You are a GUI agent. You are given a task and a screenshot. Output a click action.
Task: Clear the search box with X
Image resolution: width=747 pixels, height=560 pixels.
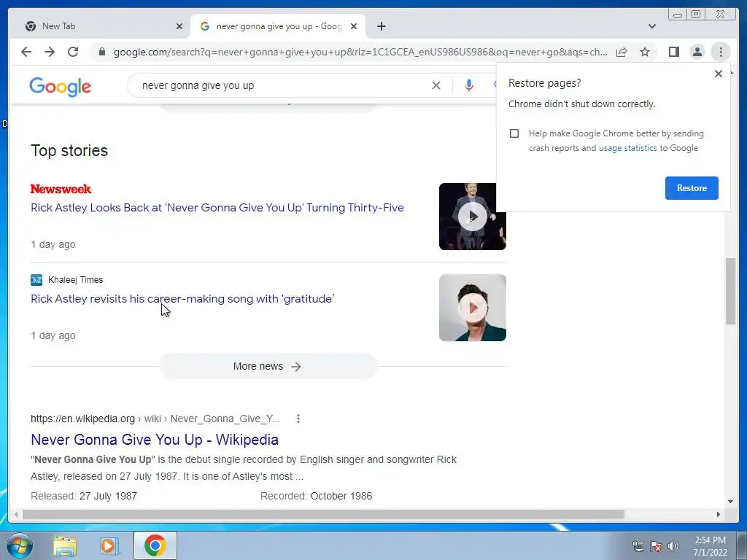436,85
